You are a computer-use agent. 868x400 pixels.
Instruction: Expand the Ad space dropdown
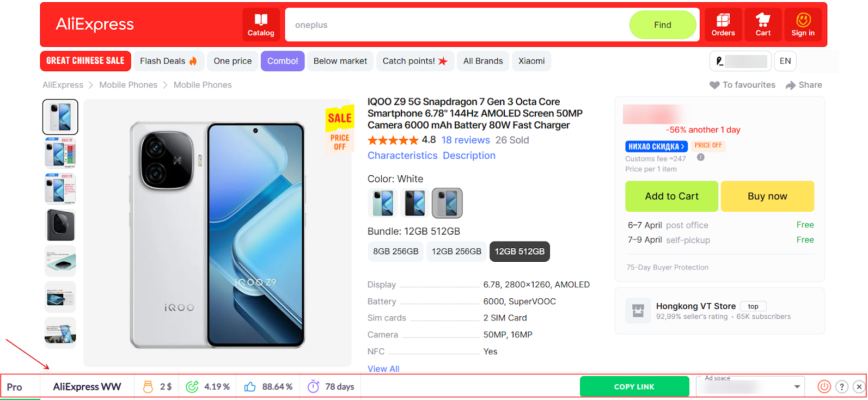[x=750, y=386]
